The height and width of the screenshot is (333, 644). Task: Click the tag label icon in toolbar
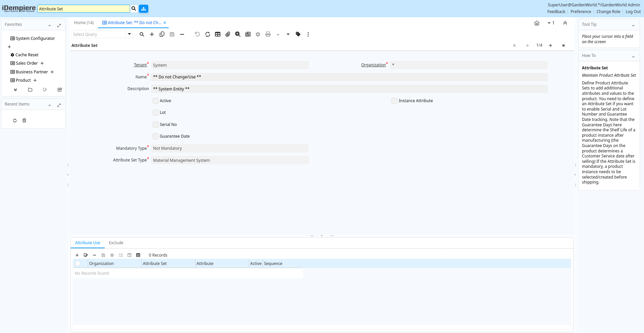298,34
